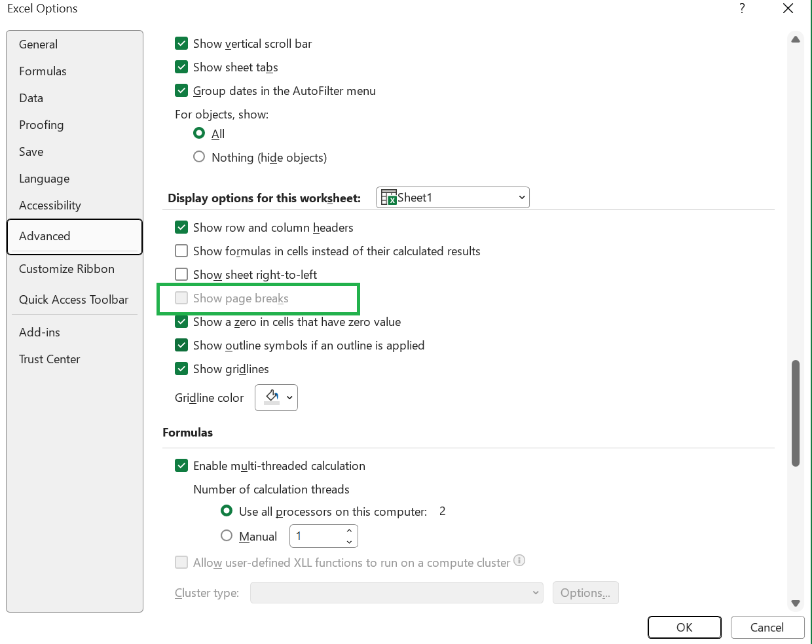The image size is (812, 644).
Task: Select Nothing (hide objects) radio button
Action: pyautogui.click(x=199, y=156)
